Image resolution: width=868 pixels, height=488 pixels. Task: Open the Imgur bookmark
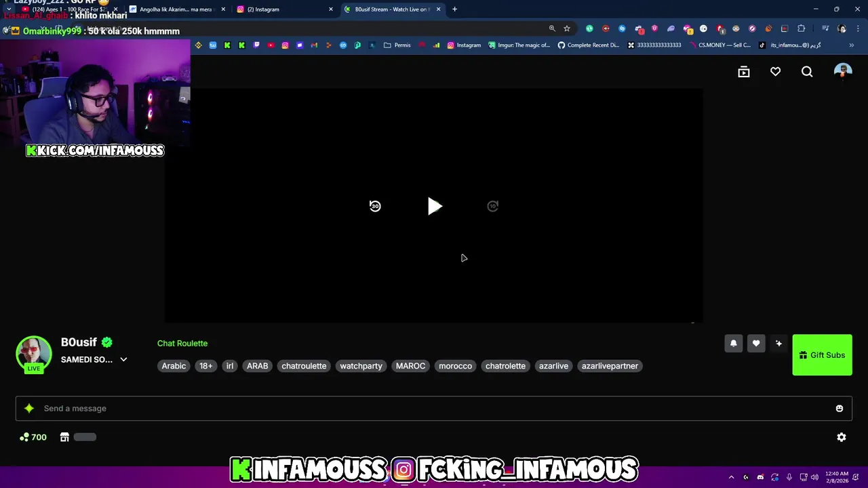click(x=519, y=45)
